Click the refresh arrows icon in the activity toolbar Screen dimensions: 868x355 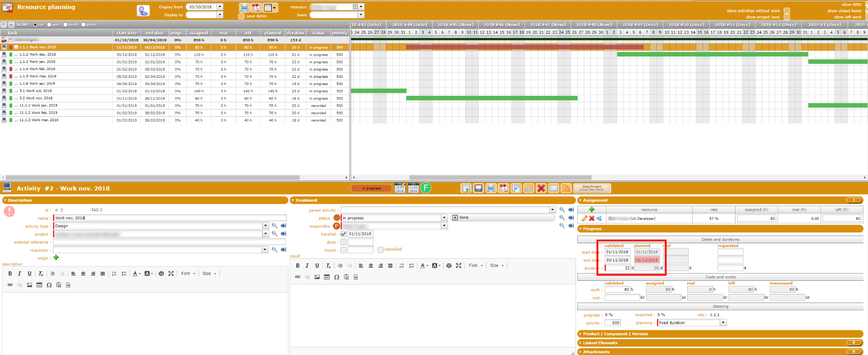click(x=528, y=188)
